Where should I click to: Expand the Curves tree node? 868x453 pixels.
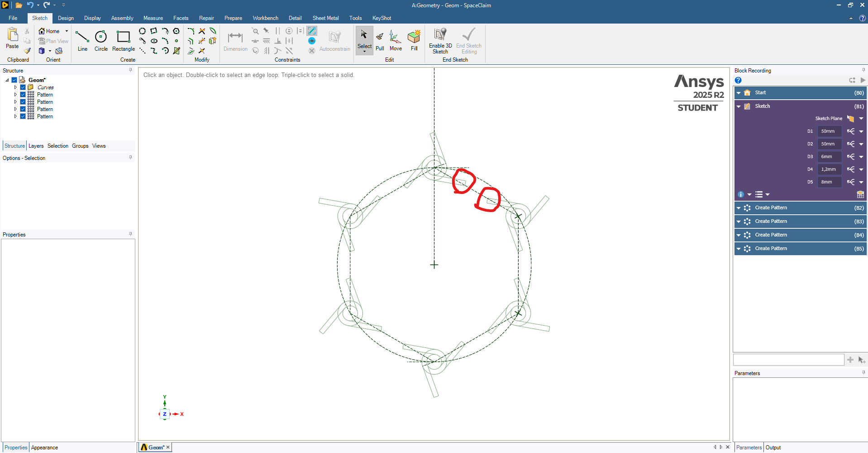(15, 87)
